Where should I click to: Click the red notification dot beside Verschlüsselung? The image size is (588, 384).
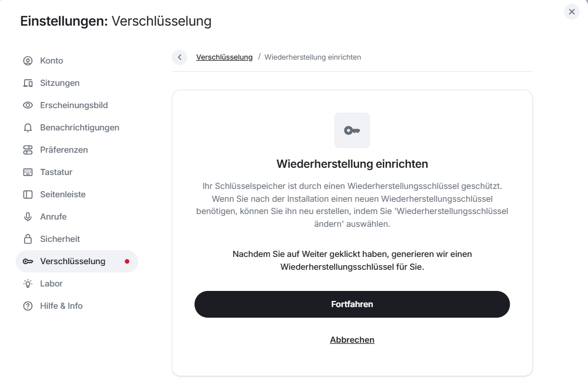[128, 261]
